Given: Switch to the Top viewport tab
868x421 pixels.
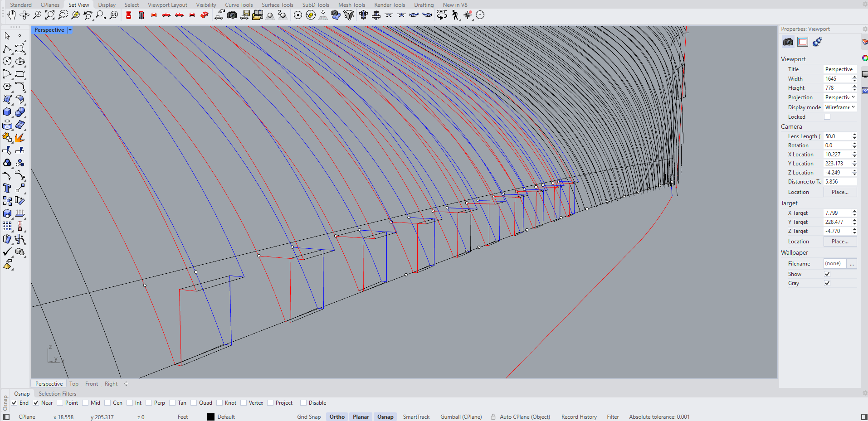Looking at the screenshot, I should coord(74,384).
